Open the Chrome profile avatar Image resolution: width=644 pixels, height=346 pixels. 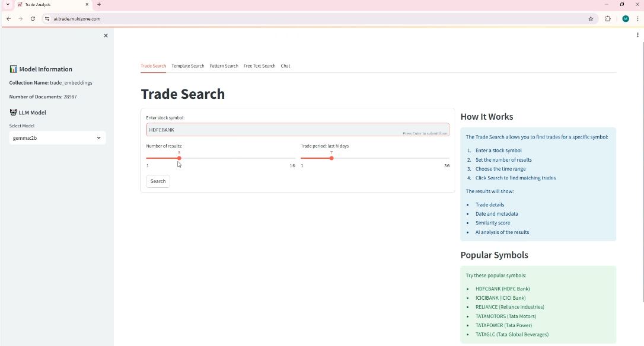626,19
